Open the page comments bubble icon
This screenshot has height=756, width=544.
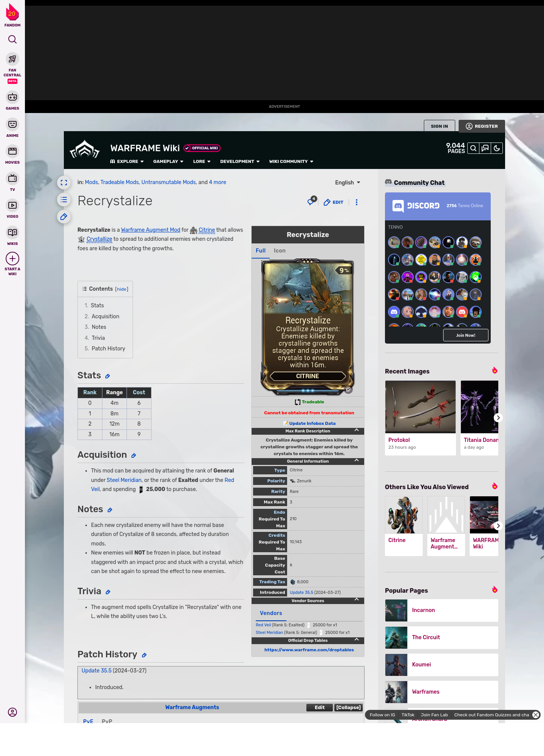pyautogui.click(x=311, y=201)
